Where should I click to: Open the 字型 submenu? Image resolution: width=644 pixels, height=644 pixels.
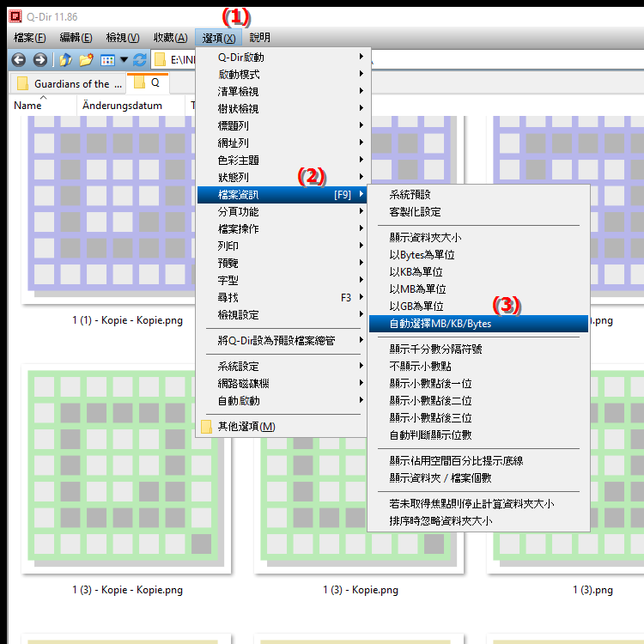click(x=283, y=281)
